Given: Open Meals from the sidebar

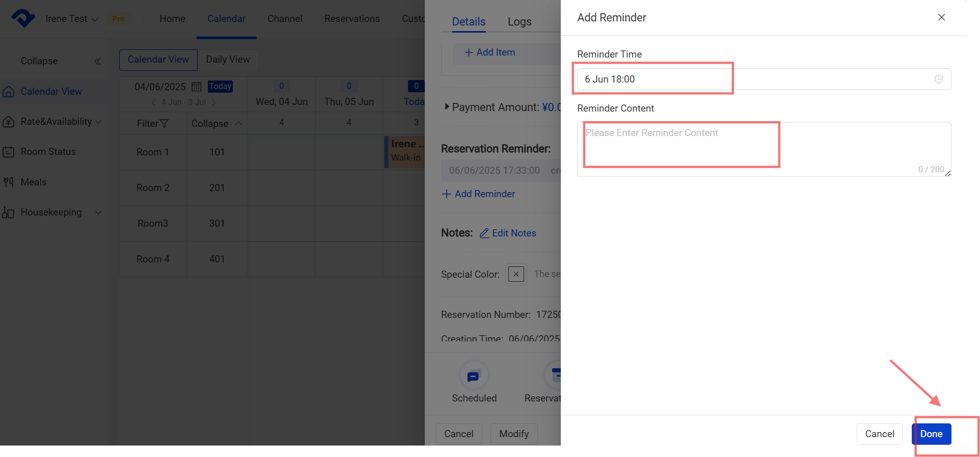Looking at the screenshot, I should [33, 182].
